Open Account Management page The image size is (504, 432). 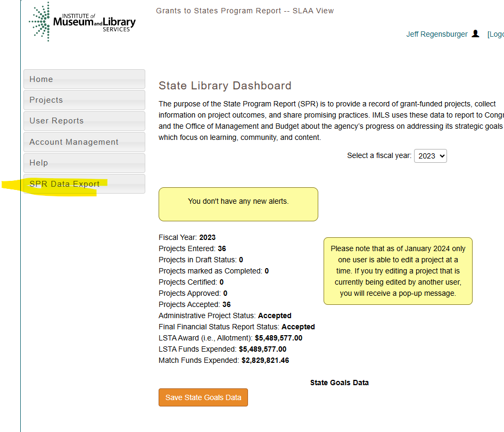coord(84,142)
